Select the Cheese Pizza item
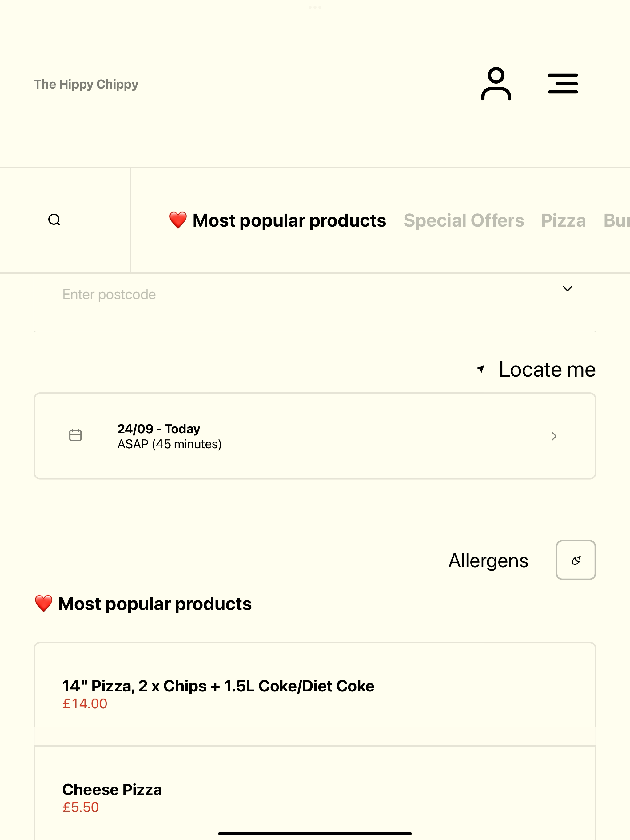This screenshot has height=840, width=630. click(x=315, y=794)
